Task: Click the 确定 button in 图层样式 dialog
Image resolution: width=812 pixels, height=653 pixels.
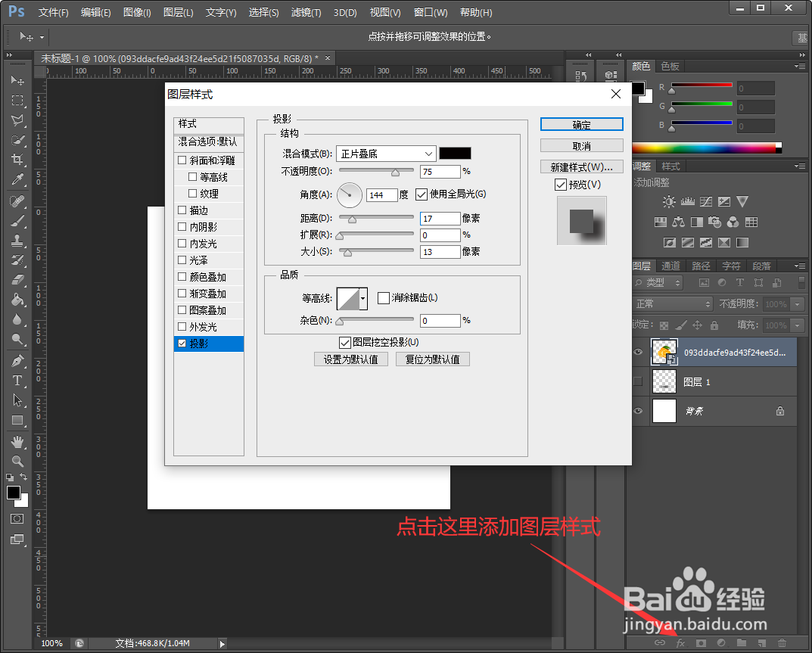Action: (x=581, y=124)
